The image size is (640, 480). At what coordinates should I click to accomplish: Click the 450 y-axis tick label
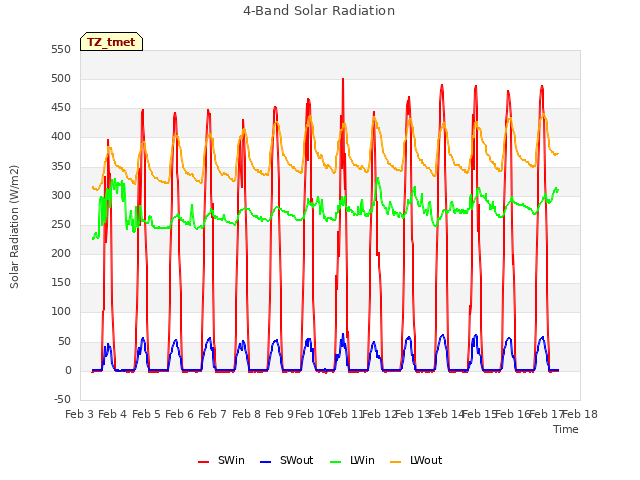(x=61, y=108)
